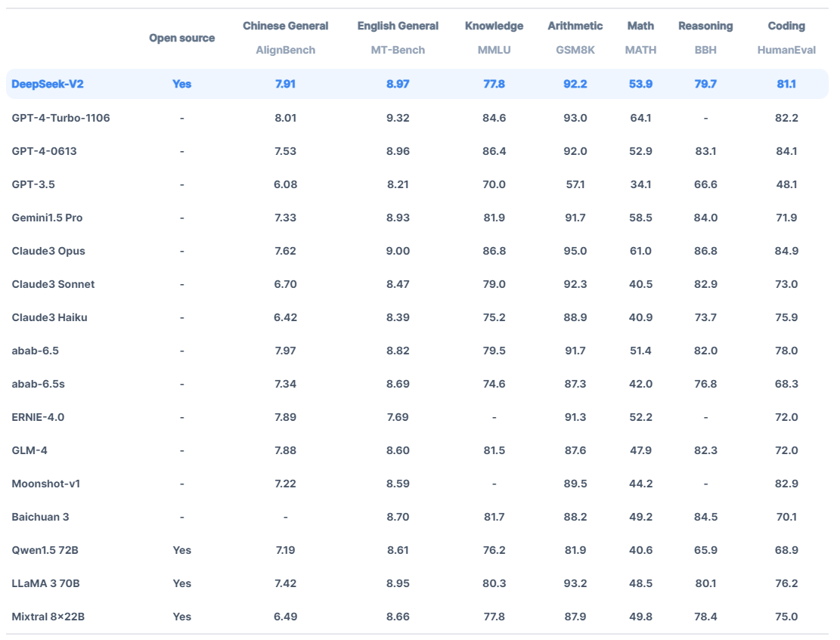Select the "Coding" column header
The height and width of the screenshot is (640, 840).
click(786, 26)
